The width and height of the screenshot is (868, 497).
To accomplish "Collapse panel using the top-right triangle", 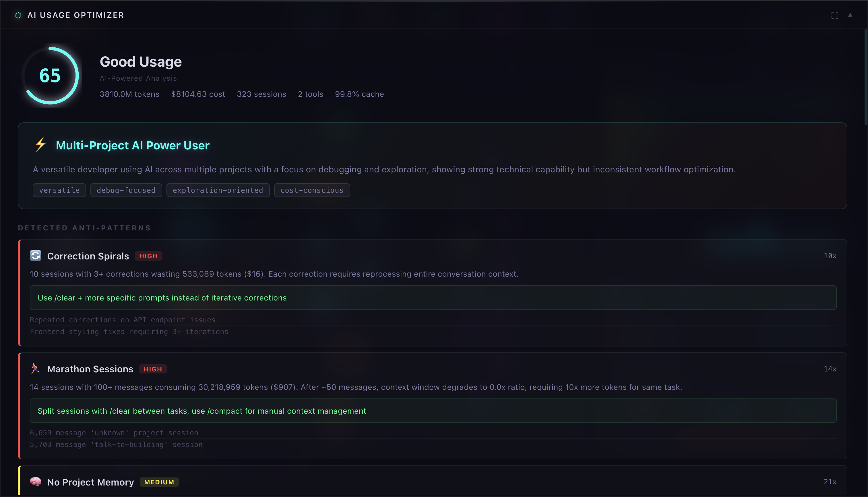I will (850, 15).
